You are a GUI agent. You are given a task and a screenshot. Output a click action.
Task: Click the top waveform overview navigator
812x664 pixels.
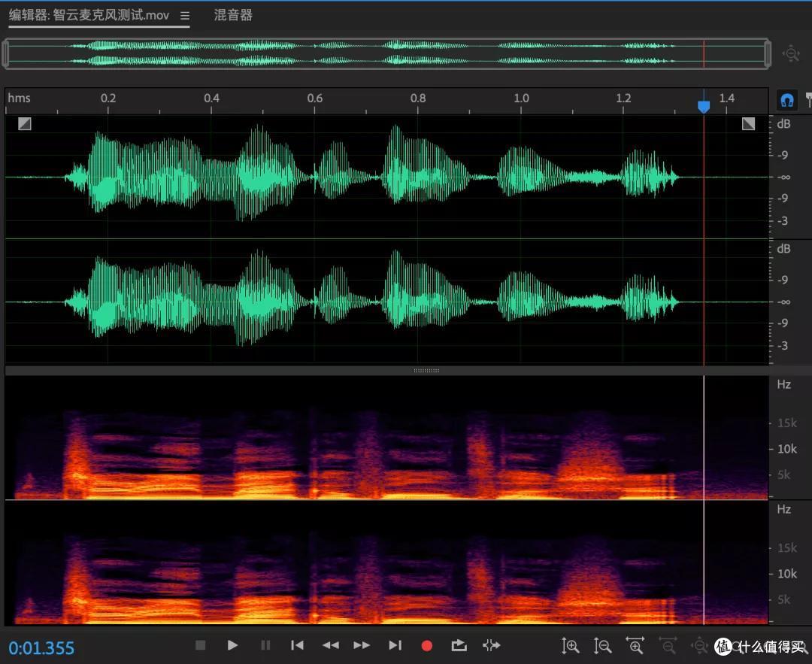click(x=386, y=53)
